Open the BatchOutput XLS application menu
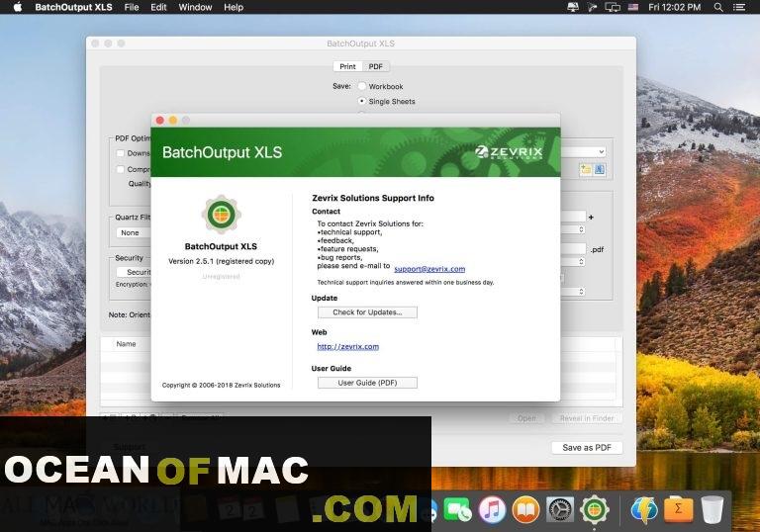Viewport: 760px width, 532px height. pyautogui.click(x=73, y=7)
